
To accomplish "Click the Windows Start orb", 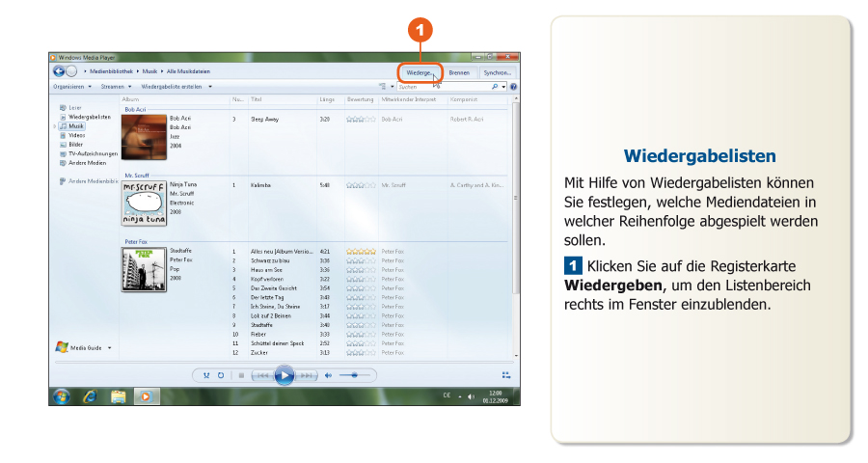I will pyautogui.click(x=61, y=395).
